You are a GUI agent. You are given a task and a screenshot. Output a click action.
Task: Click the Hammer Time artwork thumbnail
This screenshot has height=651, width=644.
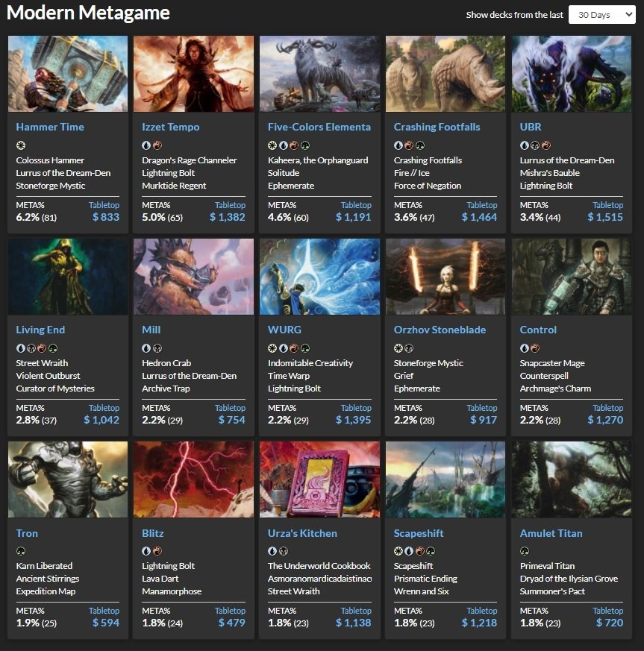tap(68, 74)
